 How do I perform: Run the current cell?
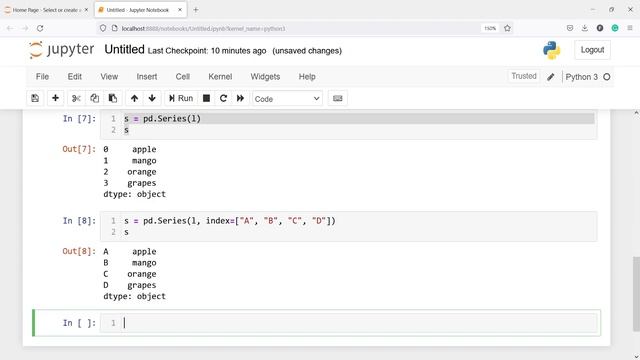(x=181, y=98)
